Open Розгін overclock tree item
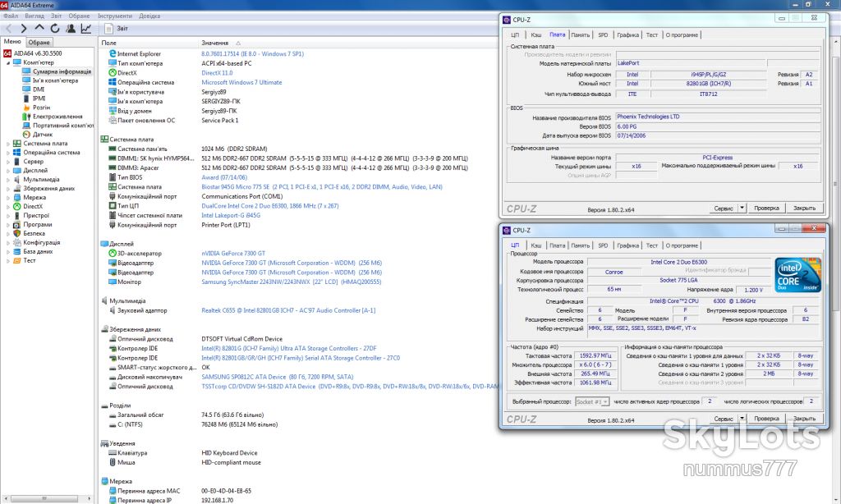841x504 pixels. tap(41, 108)
